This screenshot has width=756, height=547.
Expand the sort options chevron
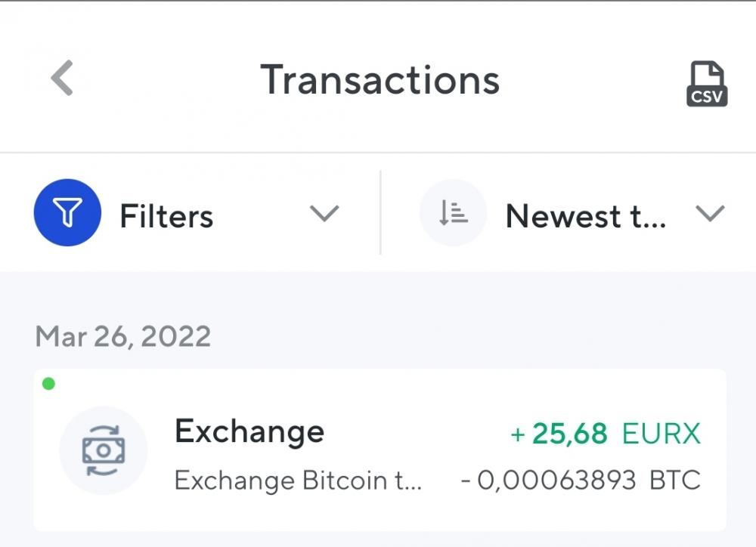tap(709, 214)
